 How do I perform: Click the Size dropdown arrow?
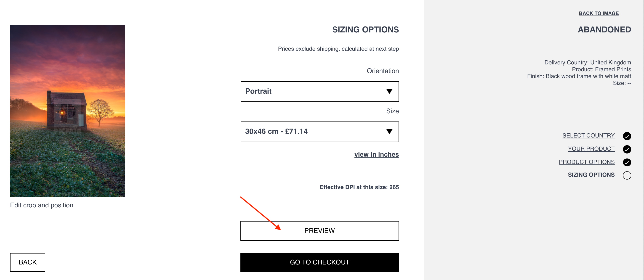pyautogui.click(x=389, y=132)
